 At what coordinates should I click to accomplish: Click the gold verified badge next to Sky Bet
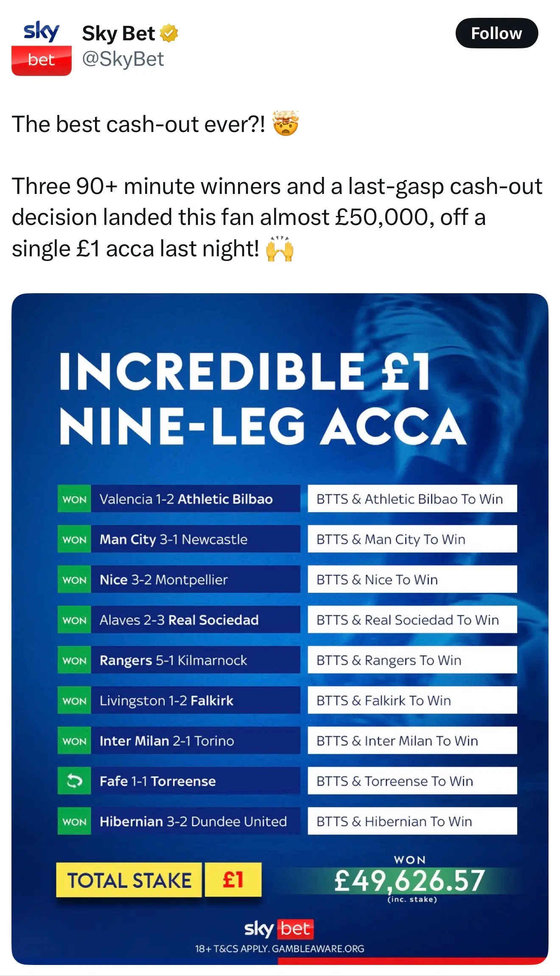point(169,32)
